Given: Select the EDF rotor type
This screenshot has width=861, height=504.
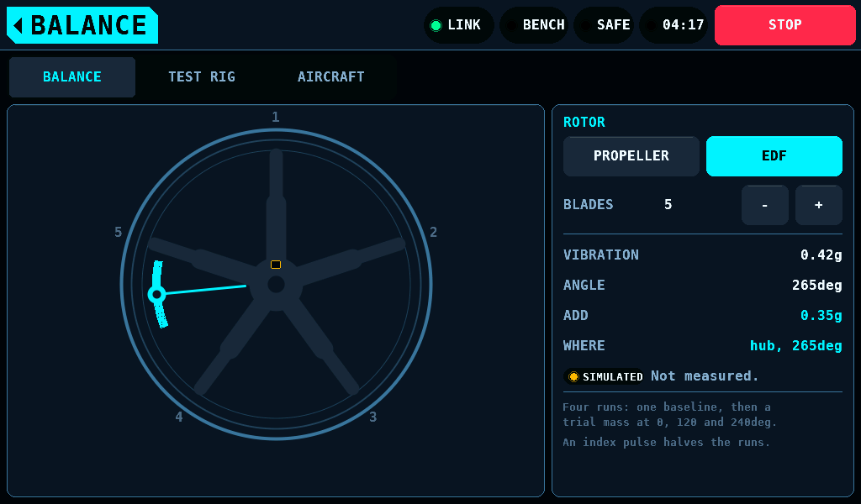Looking at the screenshot, I should [x=774, y=156].
